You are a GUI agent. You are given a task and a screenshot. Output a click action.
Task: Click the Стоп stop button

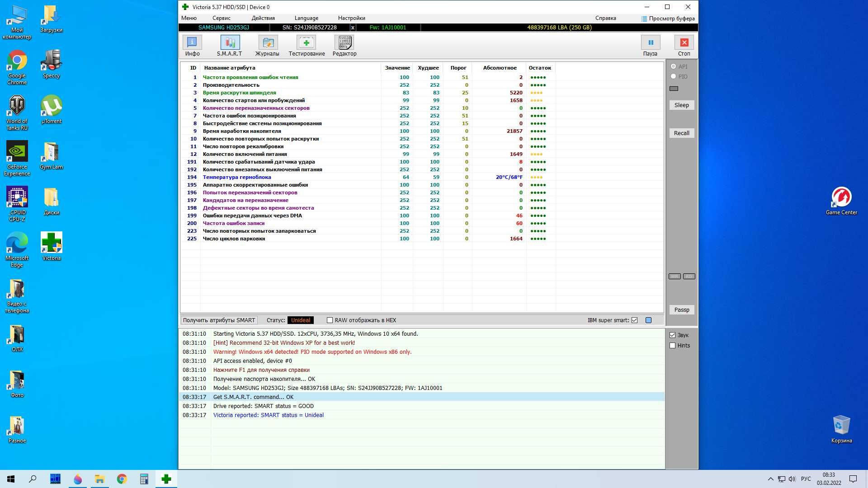(684, 46)
